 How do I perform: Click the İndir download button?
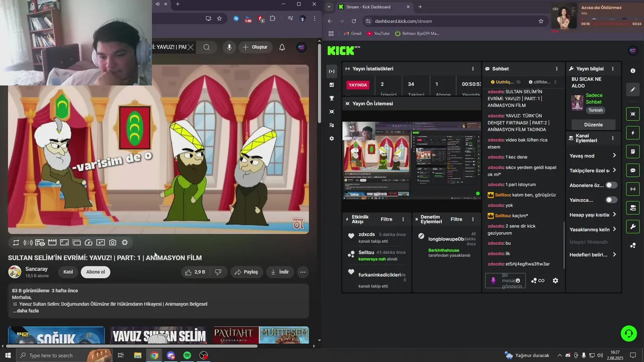click(x=280, y=272)
